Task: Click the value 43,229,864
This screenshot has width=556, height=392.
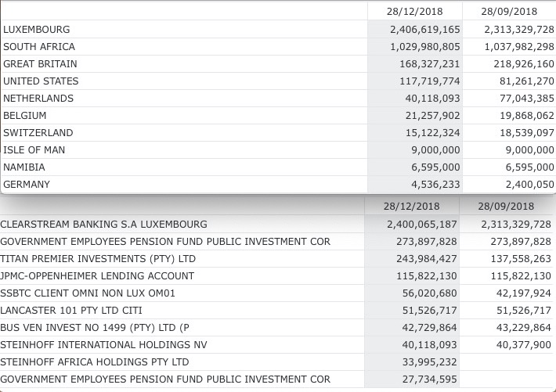Action: [x=524, y=328]
